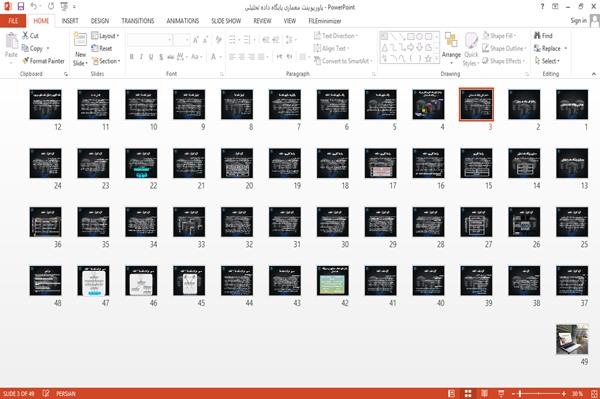Select slide thumbnail number 1
The width and height of the screenshot is (600, 399).
click(572, 104)
